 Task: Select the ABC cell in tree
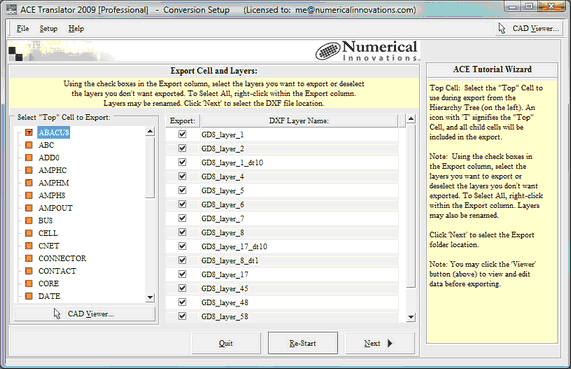click(x=46, y=145)
